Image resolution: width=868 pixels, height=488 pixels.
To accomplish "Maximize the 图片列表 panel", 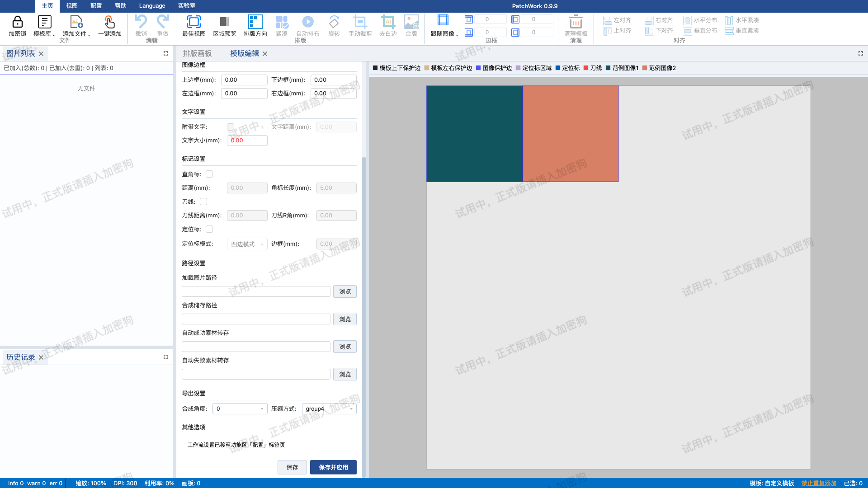I will pyautogui.click(x=166, y=53).
